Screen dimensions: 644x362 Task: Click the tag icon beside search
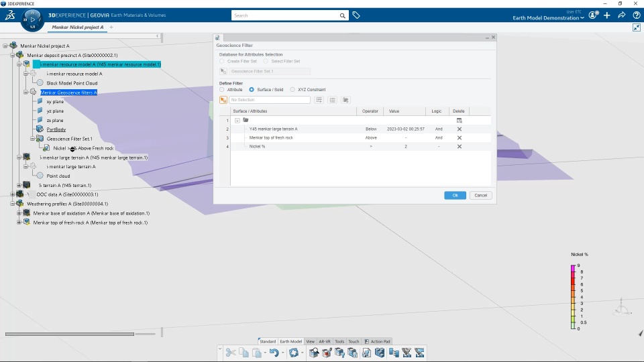pyautogui.click(x=356, y=15)
